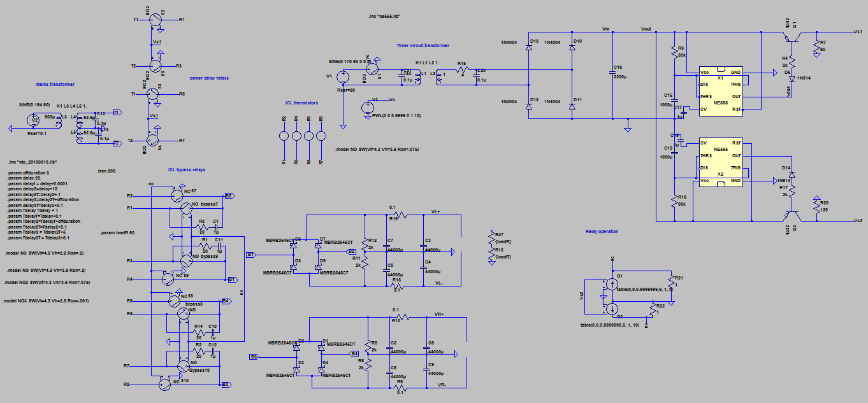Click the '.tran 200' directive
868x403 pixels.
[x=106, y=171]
